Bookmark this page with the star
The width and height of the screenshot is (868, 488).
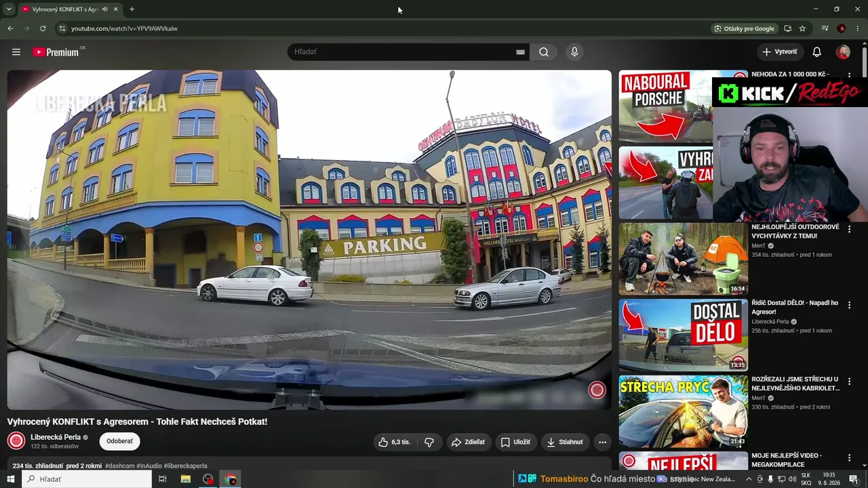(802, 28)
